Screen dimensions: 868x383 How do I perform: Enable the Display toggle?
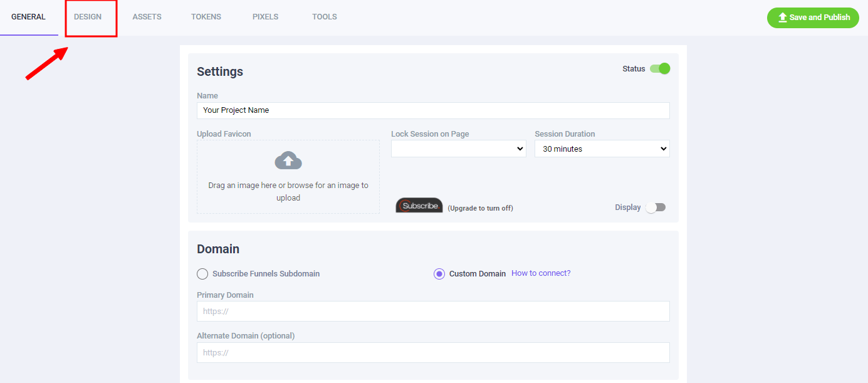coord(656,207)
